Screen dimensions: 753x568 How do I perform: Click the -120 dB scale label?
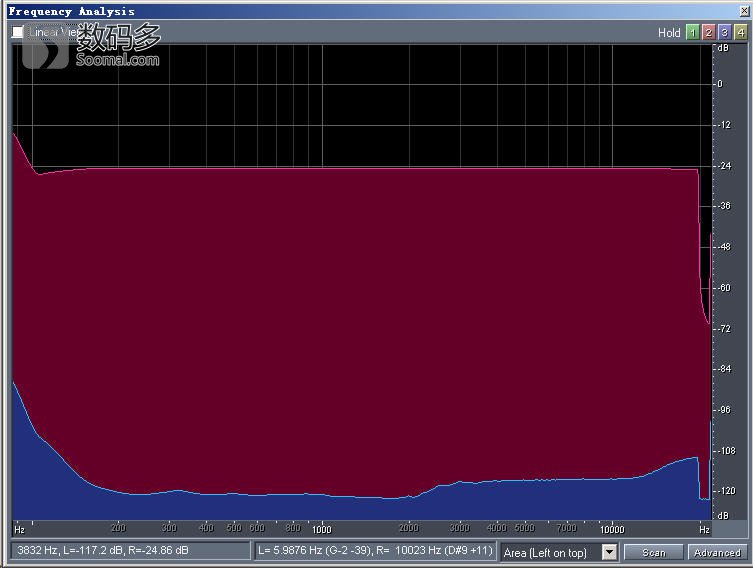pos(727,491)
